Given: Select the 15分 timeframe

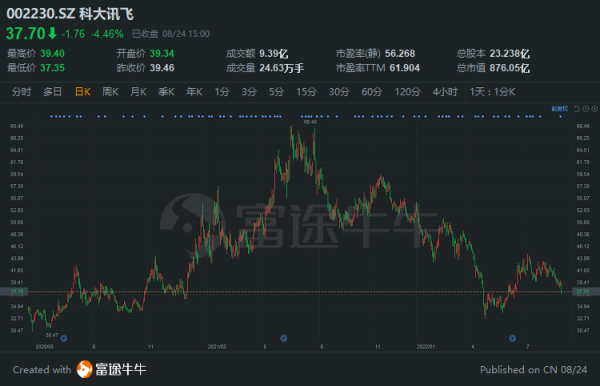Looking at the screenshot, I should [x=306, y=92].
